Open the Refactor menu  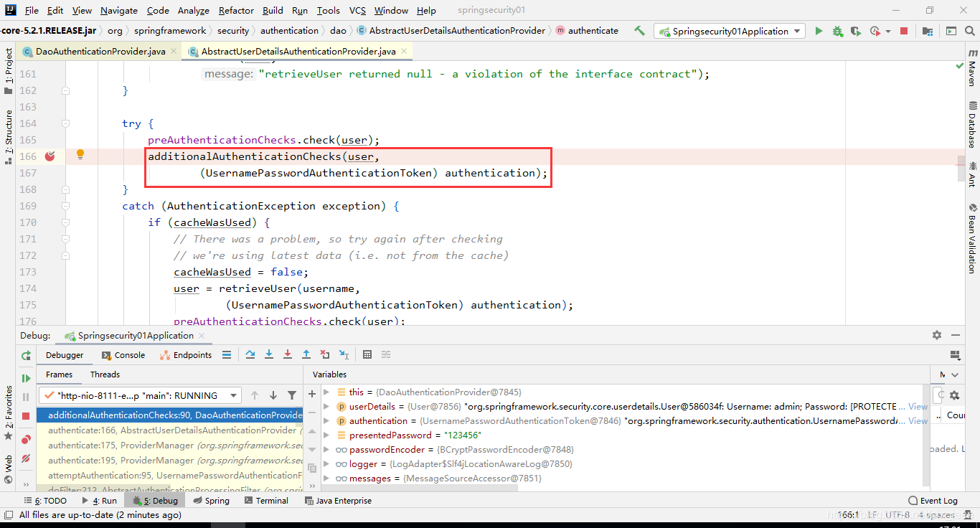(x=236, y=10)
